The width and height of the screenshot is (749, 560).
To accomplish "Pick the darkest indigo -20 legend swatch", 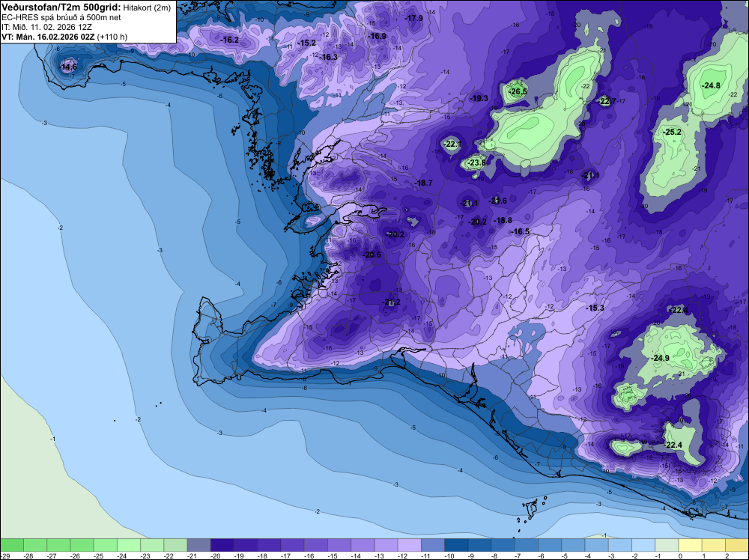I will pos(222,545).
